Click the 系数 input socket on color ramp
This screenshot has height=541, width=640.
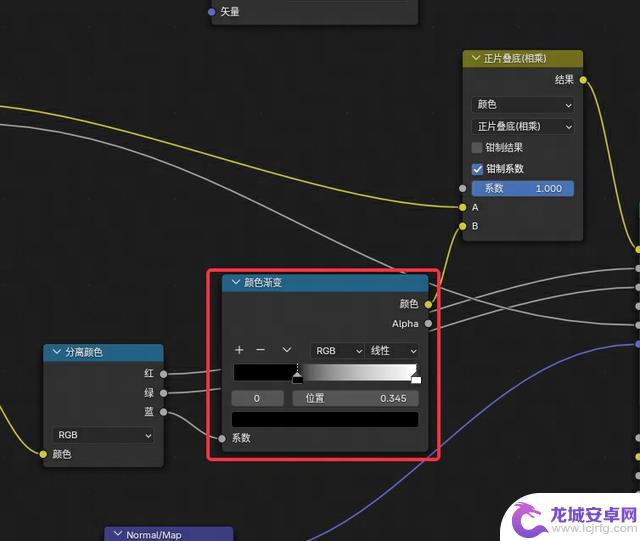tap(222, 439)
